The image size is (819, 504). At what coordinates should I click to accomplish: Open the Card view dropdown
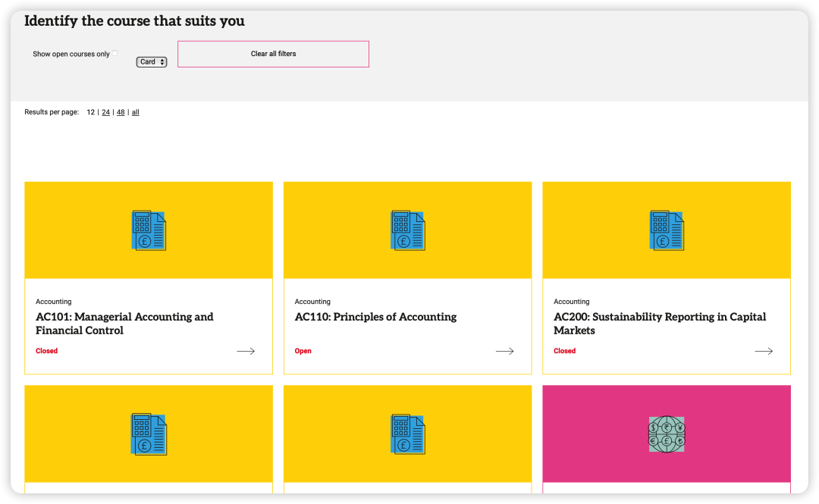pyautogui.click(x=152, y=61)
